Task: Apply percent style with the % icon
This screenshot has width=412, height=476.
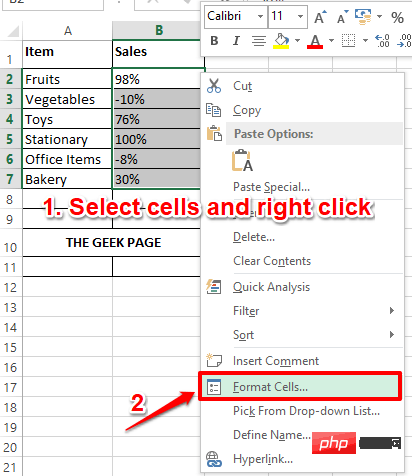Action: (x=397, y=17)
